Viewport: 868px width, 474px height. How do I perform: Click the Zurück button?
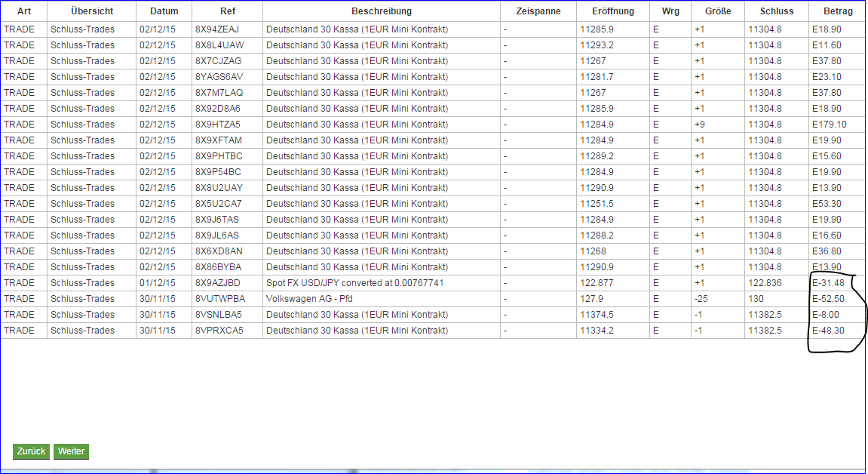[x=30, y=451]
